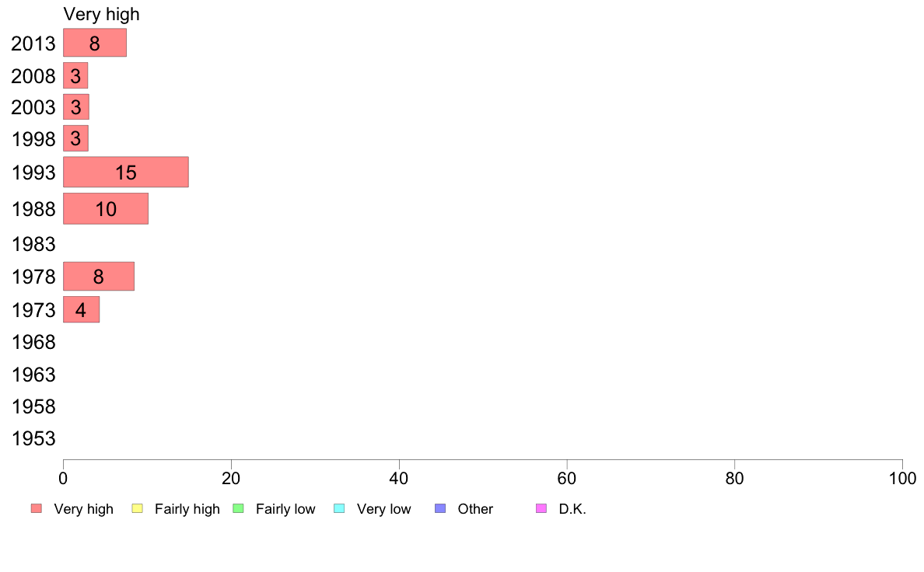Select the 1973 bar showing 4

(x=82, y=309)
